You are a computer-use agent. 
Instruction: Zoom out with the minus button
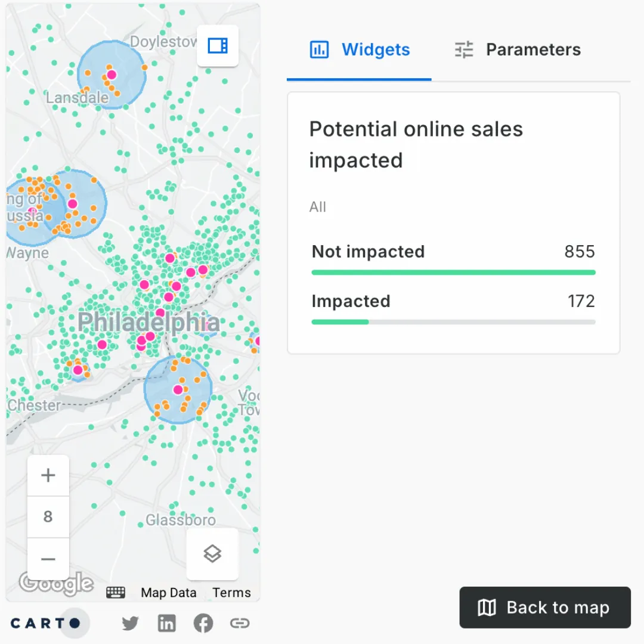click(x=48, y=559)
